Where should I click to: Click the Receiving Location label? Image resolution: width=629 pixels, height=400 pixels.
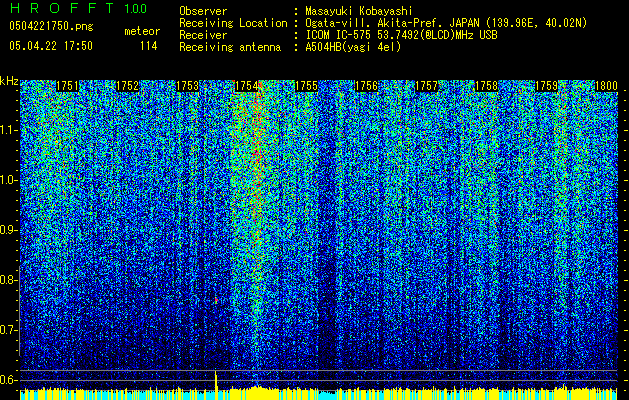coord(233,23)
